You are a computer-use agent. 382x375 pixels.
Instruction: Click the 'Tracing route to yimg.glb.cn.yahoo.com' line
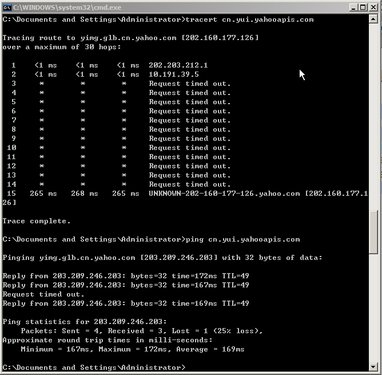coord(130,38)
